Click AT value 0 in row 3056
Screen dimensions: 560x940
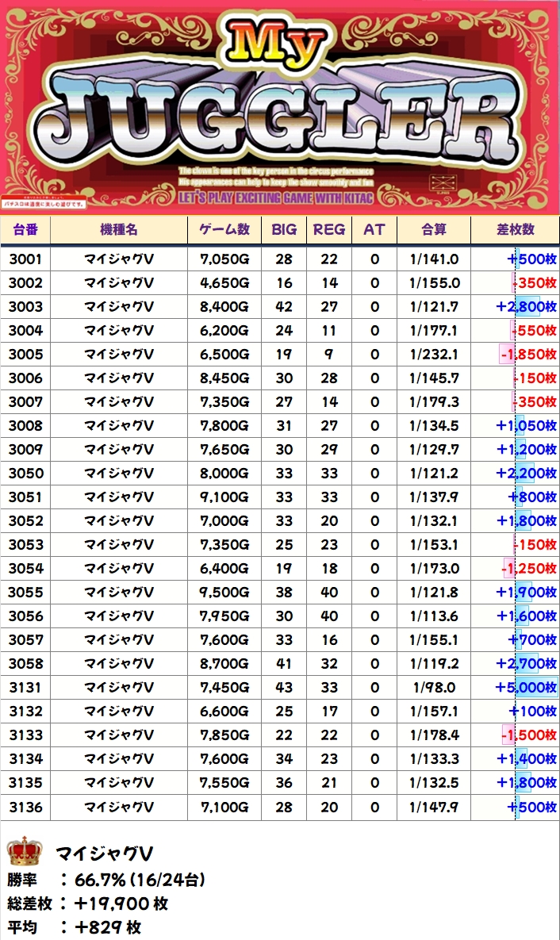coord(374,616)
